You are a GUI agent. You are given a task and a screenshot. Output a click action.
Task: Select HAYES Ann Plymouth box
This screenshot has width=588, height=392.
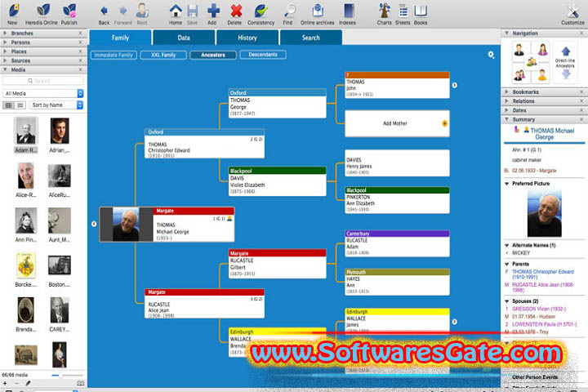[x=397, y=282]
